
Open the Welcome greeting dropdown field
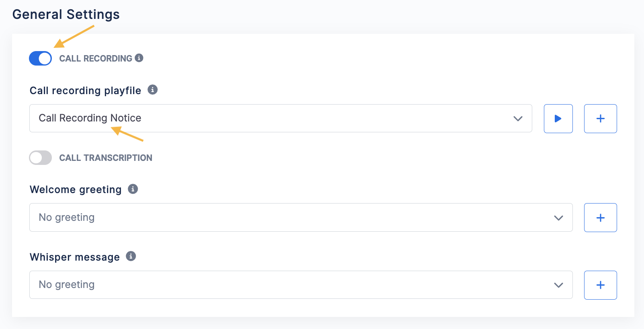(x=301, y=218)
